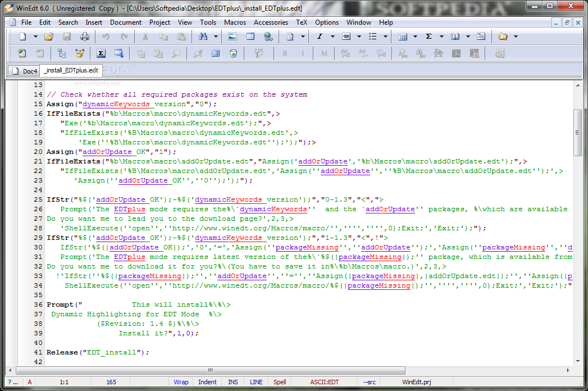The width and height of the screenshot is (588, 391).
Task: Insert a hyperlink with the globe-link icon
Action: click(268, 37)
